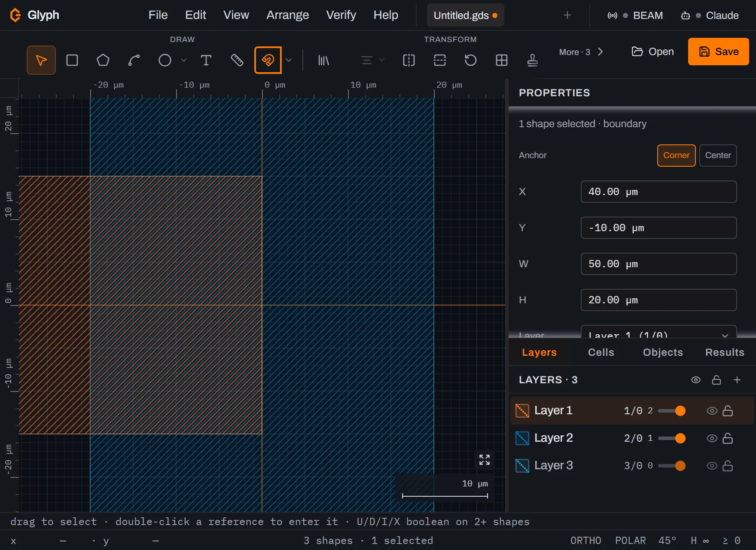Click the highlighted snap magnet tool
The height and width of the screenshot is (550, 756).
click(268, 60)
